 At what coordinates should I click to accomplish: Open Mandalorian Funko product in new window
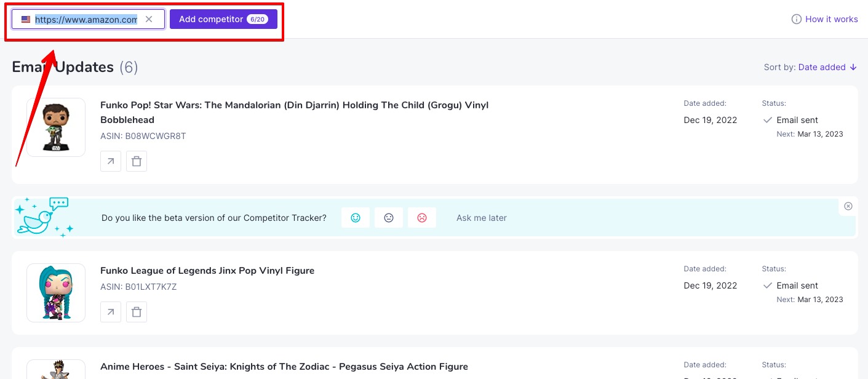(x=111, y=161)
